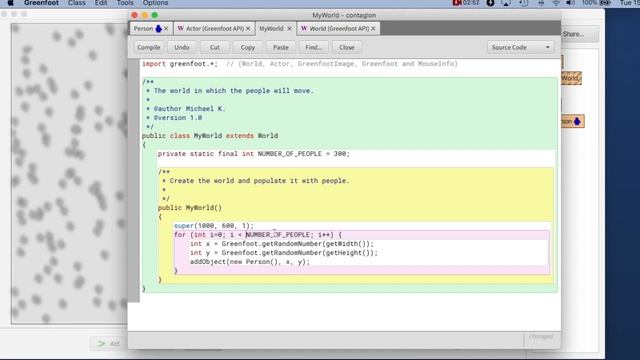Open the Options menu
The width and height of the screenshot is (640, 360).
point(156,3)
